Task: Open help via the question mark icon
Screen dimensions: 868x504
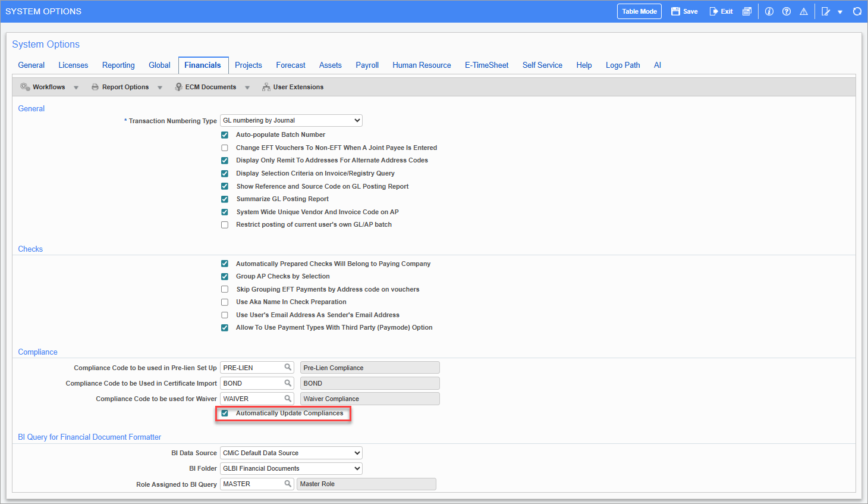Action: pos(787,11)
